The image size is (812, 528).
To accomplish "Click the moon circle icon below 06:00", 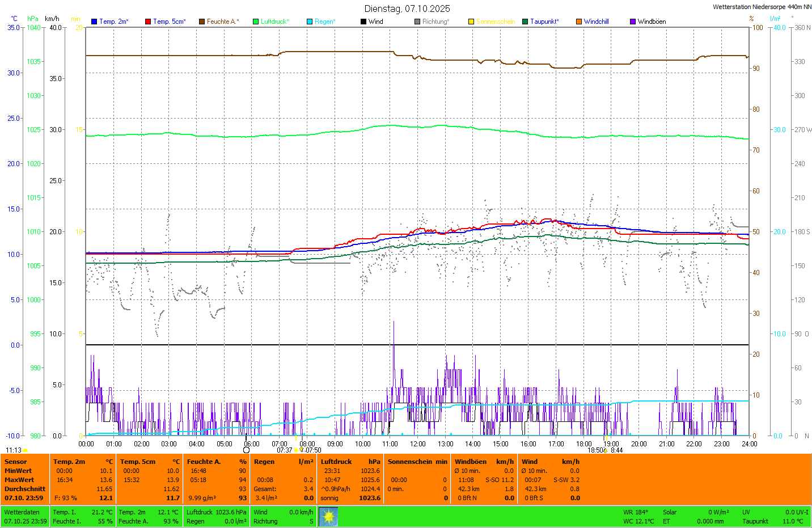I will click(246, 450).
